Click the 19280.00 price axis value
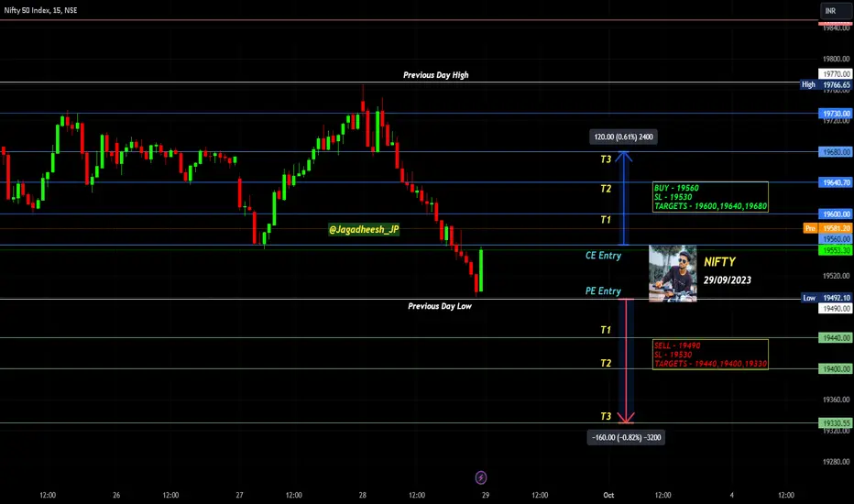Screen dimensions: 854x504 836,462
